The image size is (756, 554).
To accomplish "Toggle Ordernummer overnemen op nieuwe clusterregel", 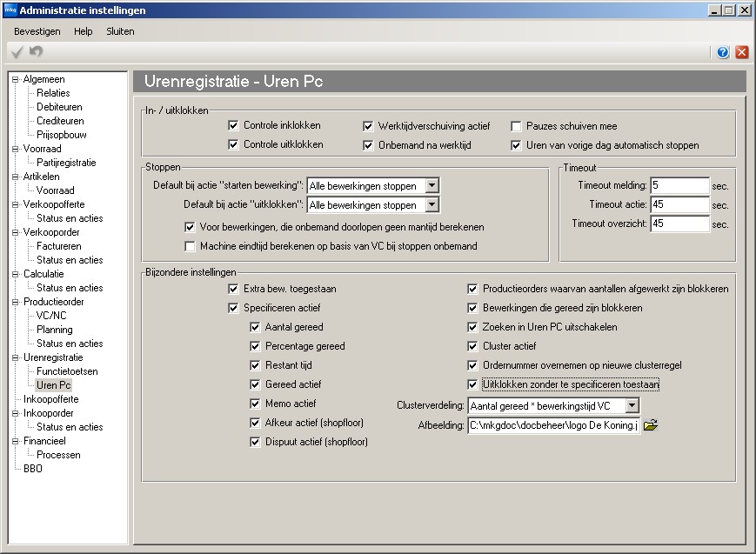I will pos(472,365).
